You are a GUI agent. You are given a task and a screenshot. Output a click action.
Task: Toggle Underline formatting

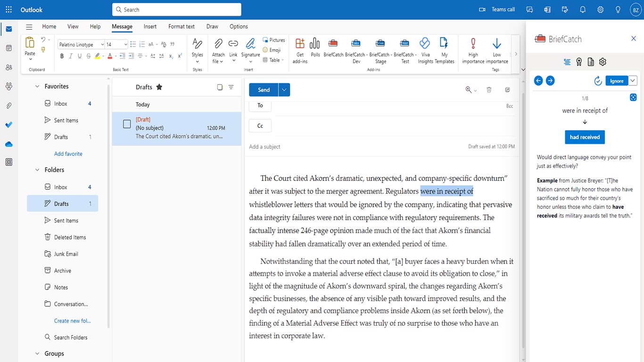click(80, 56)
